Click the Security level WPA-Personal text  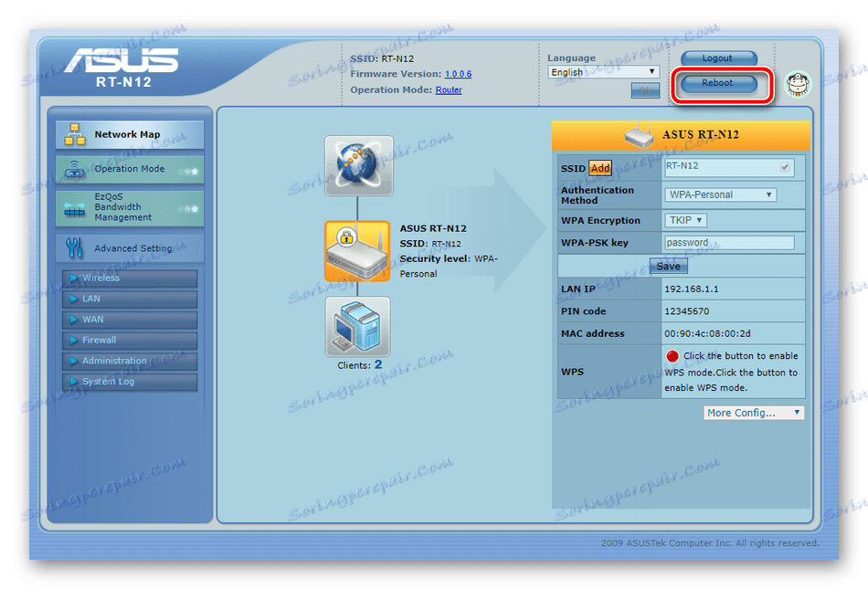point(449,266)
